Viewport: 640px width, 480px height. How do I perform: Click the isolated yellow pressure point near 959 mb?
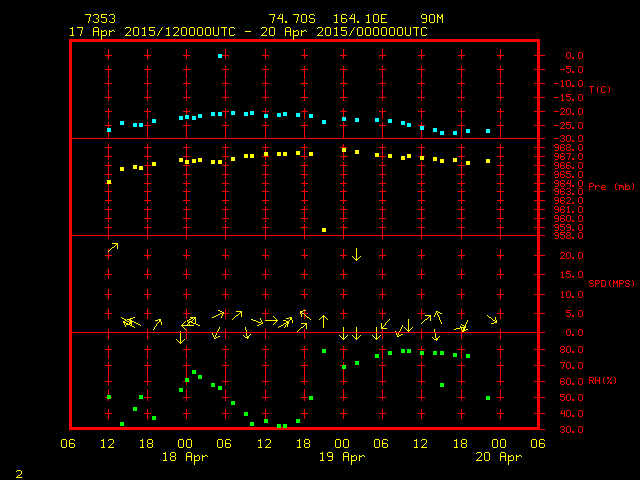(324, 230)
